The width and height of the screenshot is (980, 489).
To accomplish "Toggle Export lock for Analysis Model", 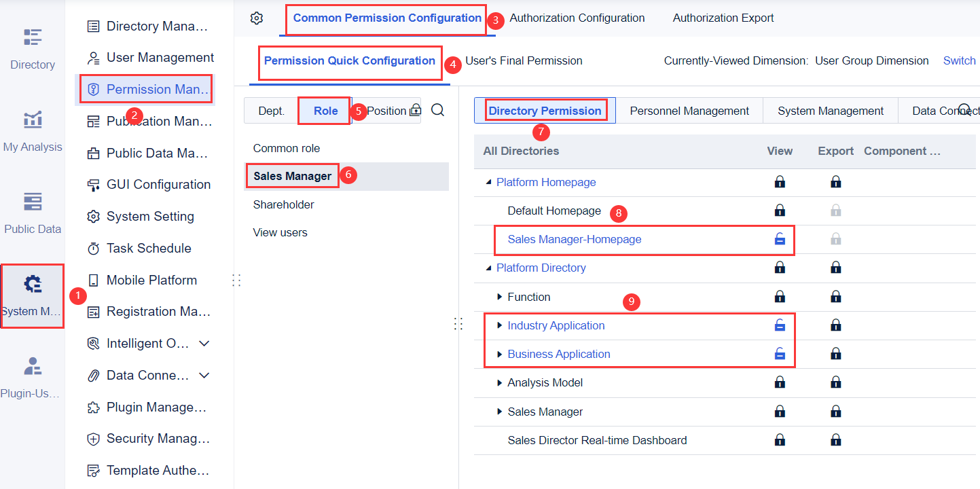I will click(836, 382).
